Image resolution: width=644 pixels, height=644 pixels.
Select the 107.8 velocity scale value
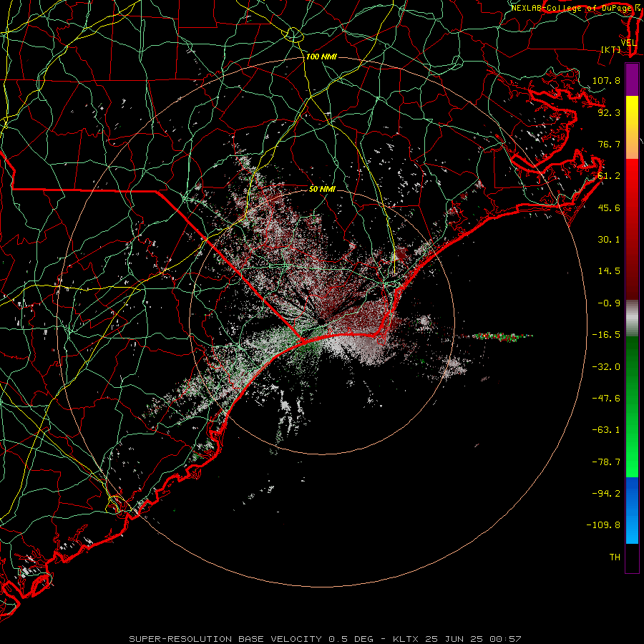coord(606,80)
